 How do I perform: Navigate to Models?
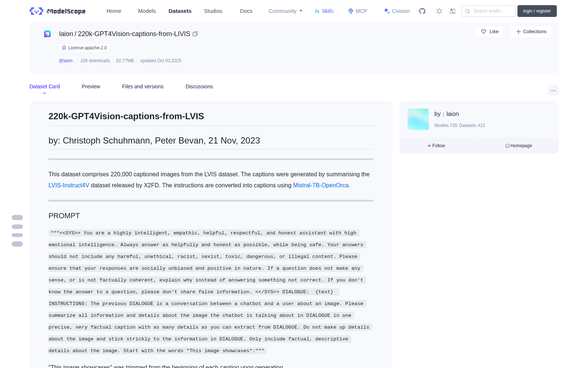point(147,11)
